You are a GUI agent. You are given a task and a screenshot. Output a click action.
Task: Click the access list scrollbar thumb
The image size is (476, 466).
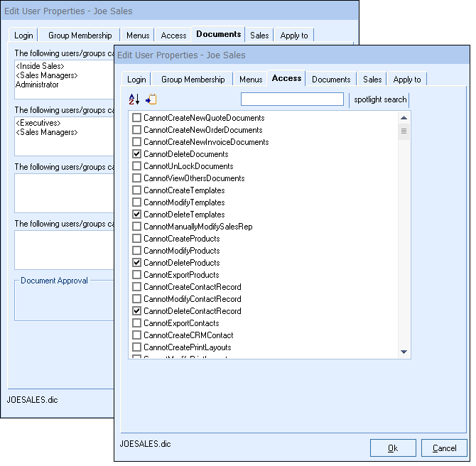(404, 131)
